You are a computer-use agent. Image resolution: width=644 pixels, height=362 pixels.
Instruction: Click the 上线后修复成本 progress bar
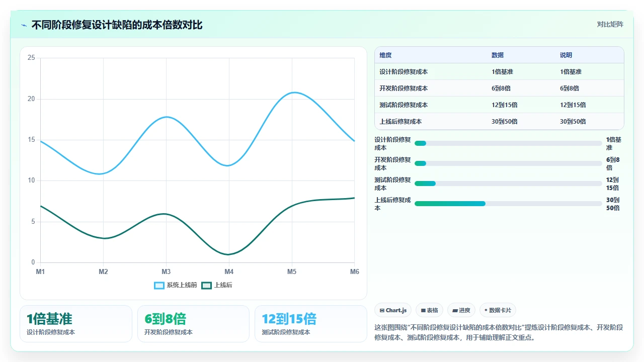(x=508, y=204)
